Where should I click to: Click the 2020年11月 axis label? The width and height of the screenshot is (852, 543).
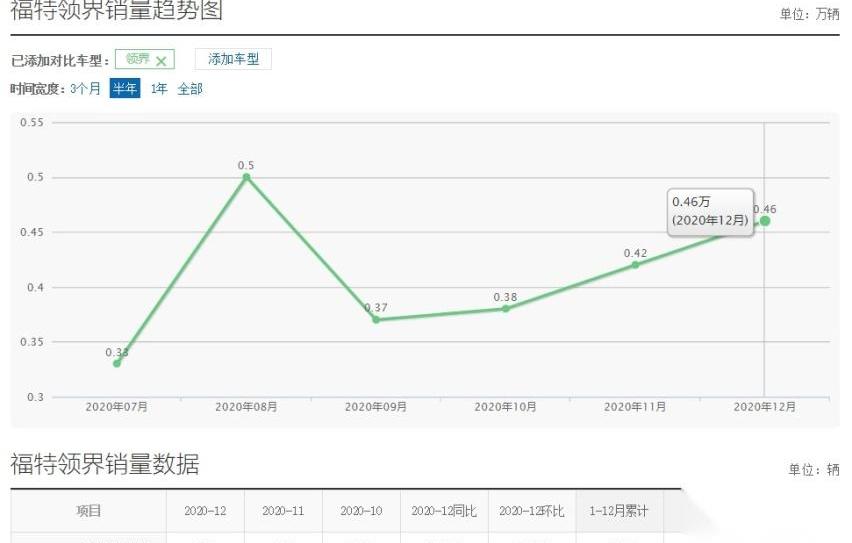(635, 407)
